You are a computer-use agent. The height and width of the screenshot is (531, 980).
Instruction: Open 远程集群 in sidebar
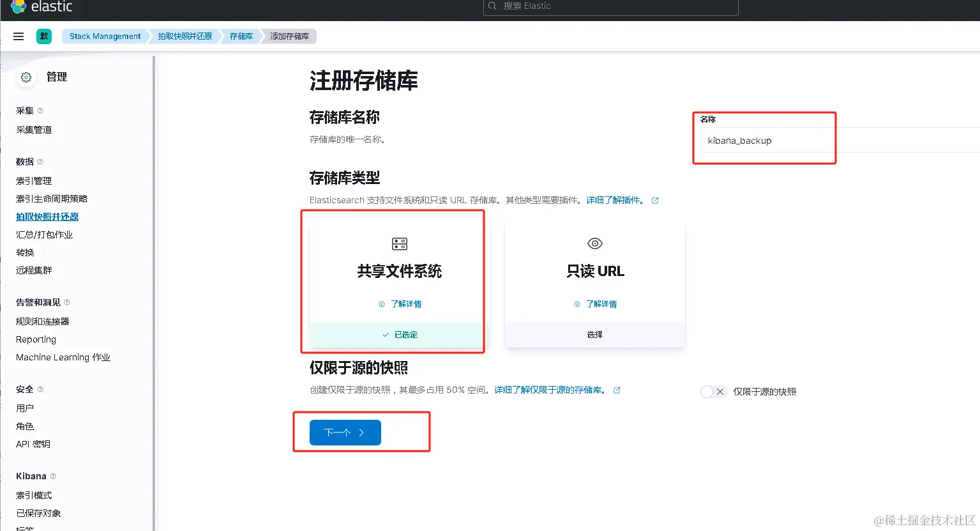[x=34, y=270]
